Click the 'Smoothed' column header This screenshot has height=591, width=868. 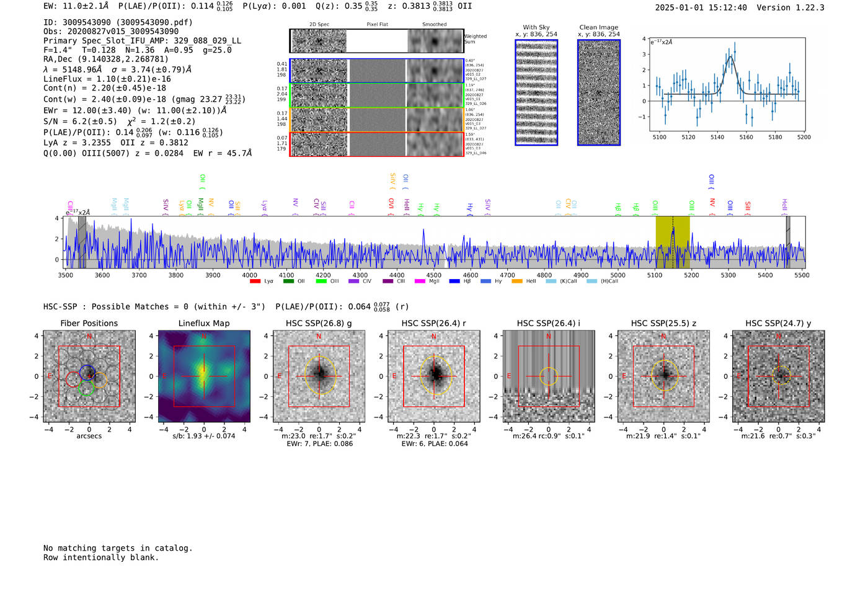(435, 25)
